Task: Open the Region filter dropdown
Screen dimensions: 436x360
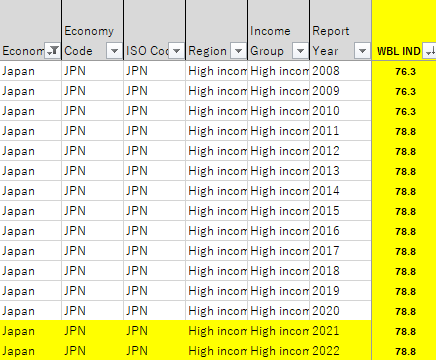Action: 238,51
